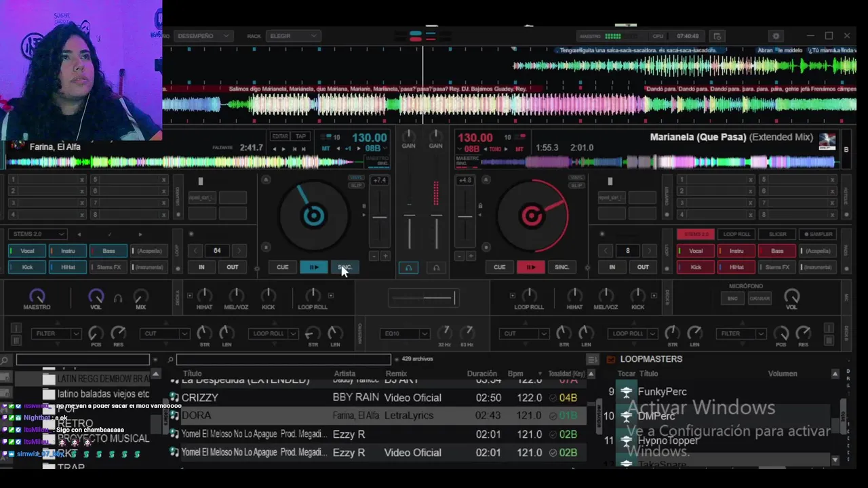This screenshot has height=488, width=868.
Task: Toggle Kick stem on left deck
Action: pyautogui.click(x=26, y=267)
